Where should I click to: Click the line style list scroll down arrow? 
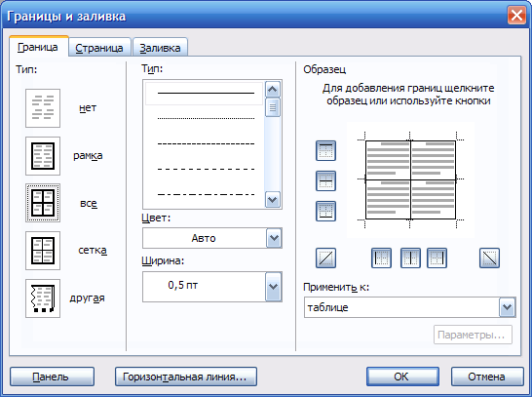point(273,199)
